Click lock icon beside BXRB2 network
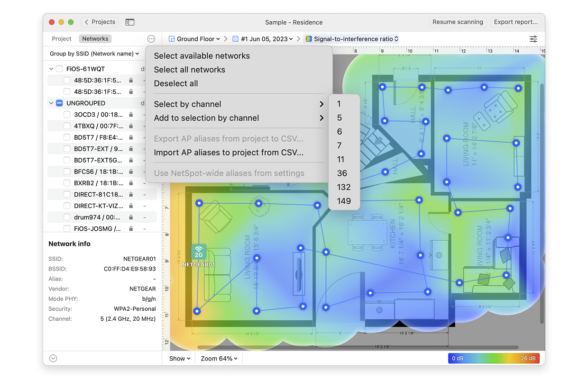 tap(131, 183)
